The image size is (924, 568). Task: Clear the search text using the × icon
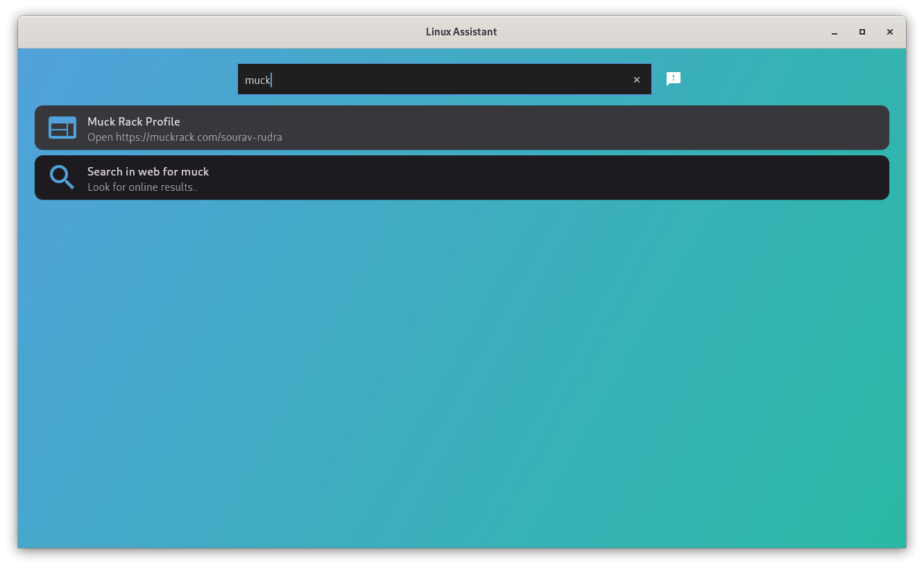coord(636,79)
